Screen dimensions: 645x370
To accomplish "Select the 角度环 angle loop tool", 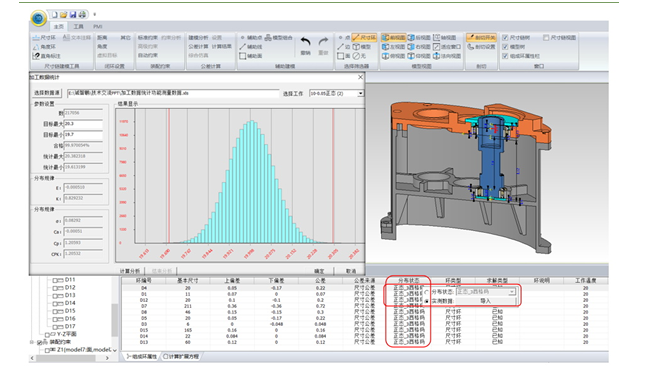I will click(x=44, y=47).
